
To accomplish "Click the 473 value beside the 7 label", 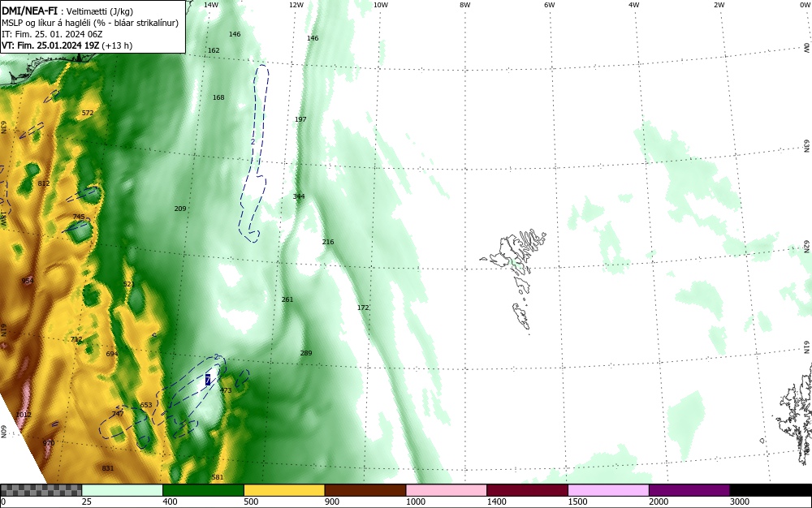I will 226,390.
